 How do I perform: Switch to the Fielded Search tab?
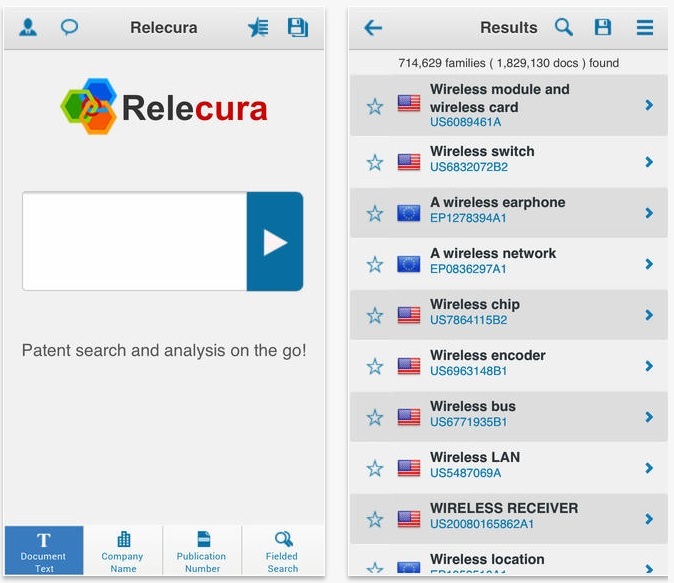click(282, 551)
